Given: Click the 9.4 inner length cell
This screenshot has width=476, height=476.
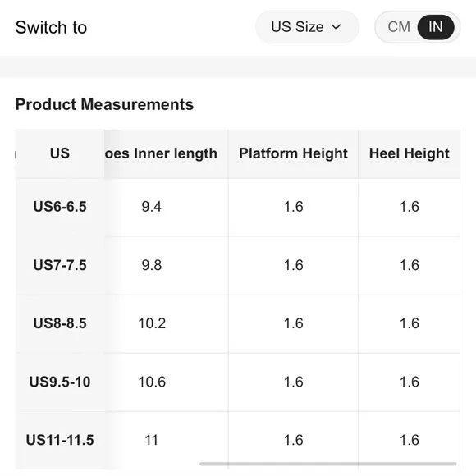Looking at the screenshot, I should click(152, 207).
